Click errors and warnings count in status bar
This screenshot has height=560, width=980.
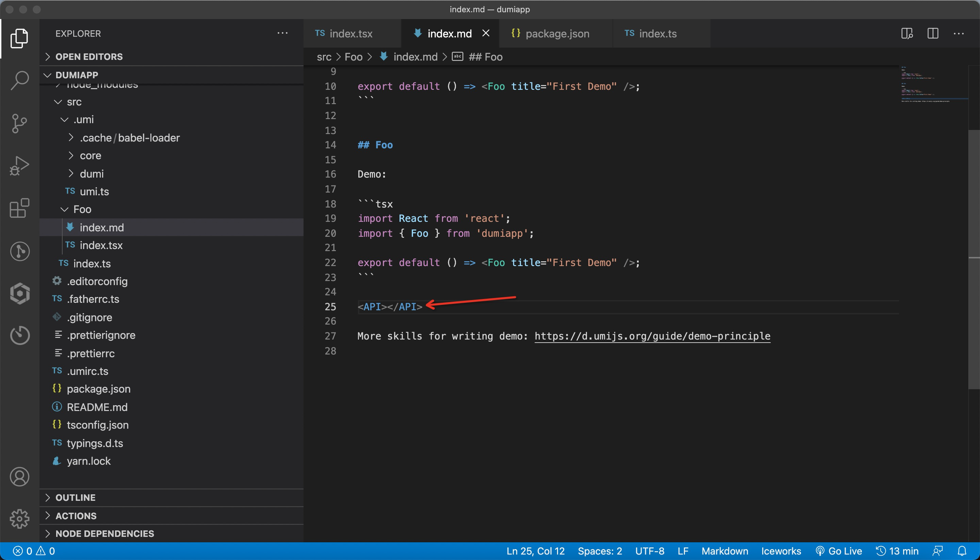pyautogui.click(x=34, y=551)
